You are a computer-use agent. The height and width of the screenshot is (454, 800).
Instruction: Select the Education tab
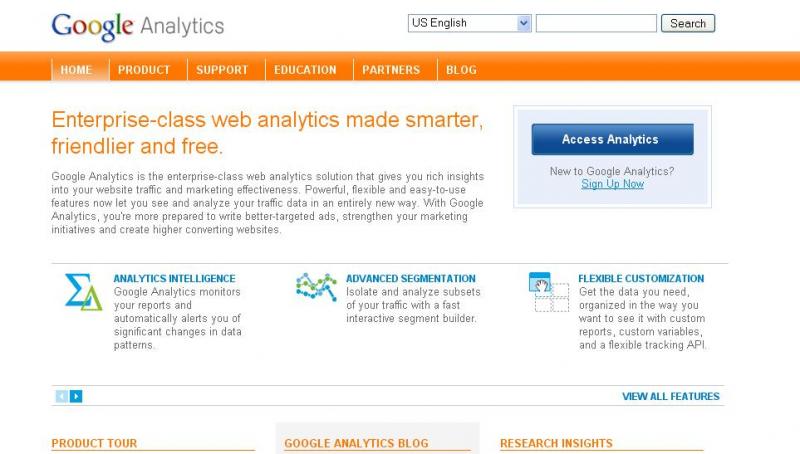click(x=305, y=70)
